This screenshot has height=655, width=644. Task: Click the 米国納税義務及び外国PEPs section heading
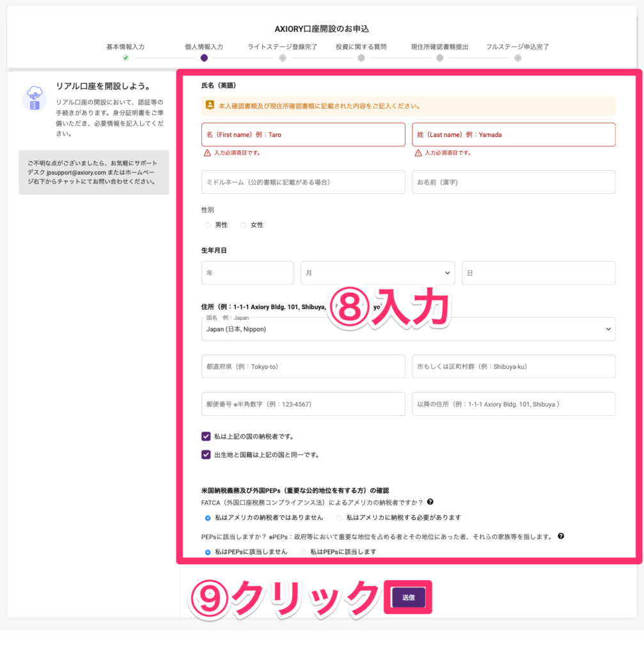tap(295, 491)
